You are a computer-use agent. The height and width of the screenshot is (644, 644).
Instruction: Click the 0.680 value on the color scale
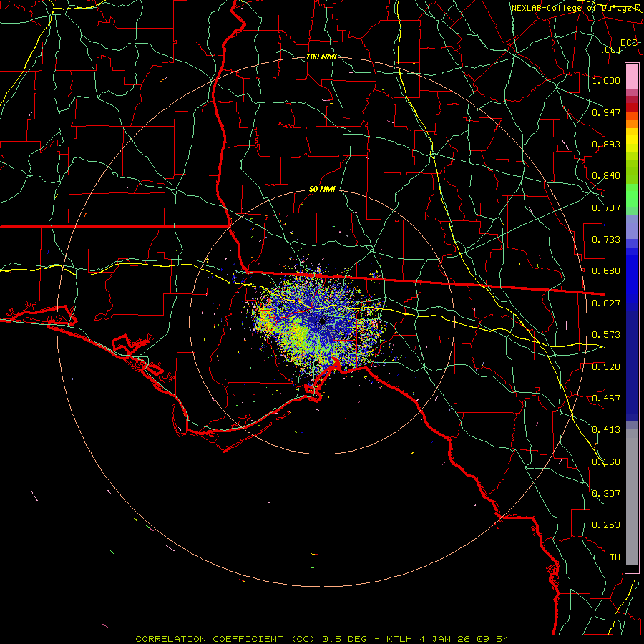point(606,271)
